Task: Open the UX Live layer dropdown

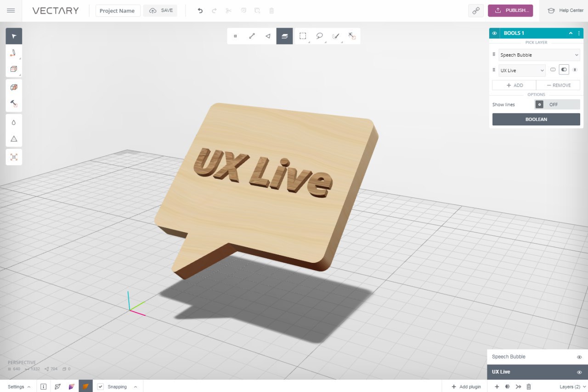Action: point(522,70)
